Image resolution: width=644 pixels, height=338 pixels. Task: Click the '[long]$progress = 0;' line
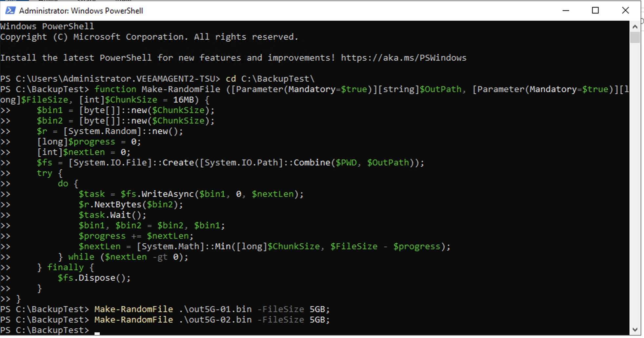coord(89,141)
